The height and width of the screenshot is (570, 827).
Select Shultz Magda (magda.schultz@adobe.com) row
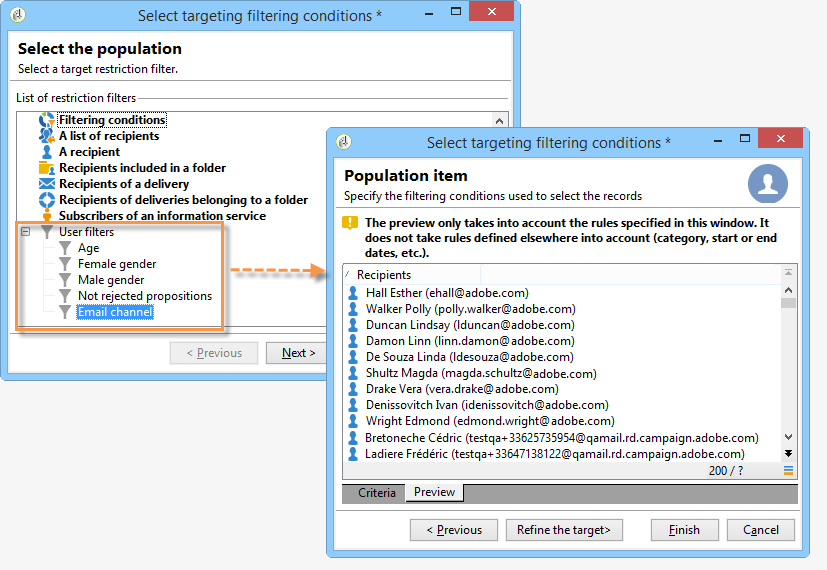(x=481, y=373)
